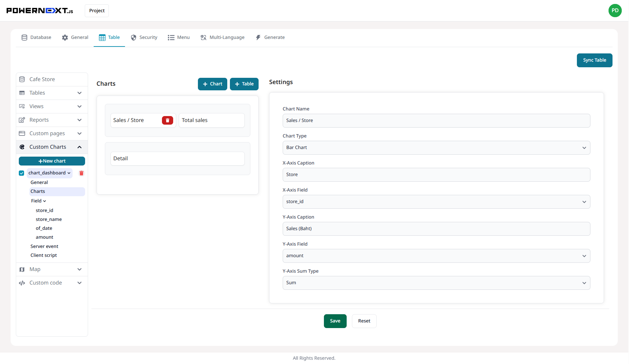Open the Y-Axis Sum Type dropdown

click(436, 283)
